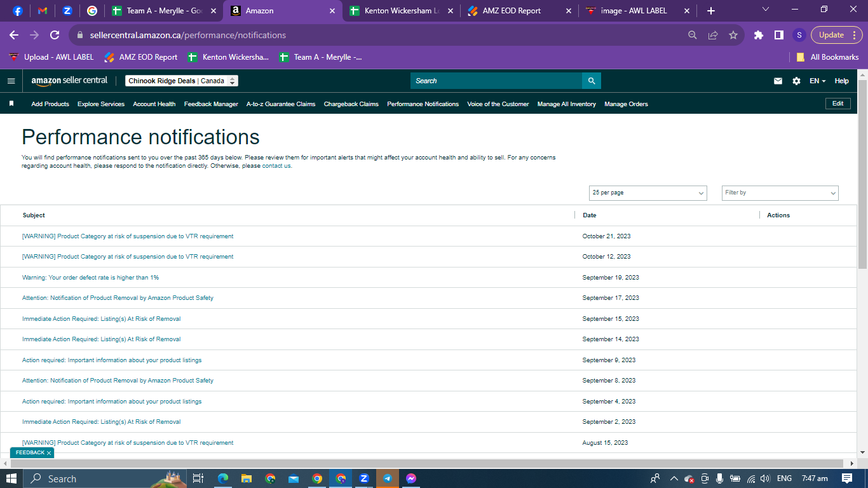Click the Chrome address bar URL
This screenshot has height=488, width=868.
click(x=188, y=35)
